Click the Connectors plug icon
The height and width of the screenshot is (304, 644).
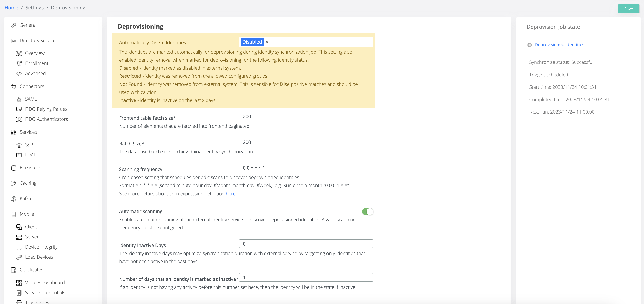[x=14, y=87]
